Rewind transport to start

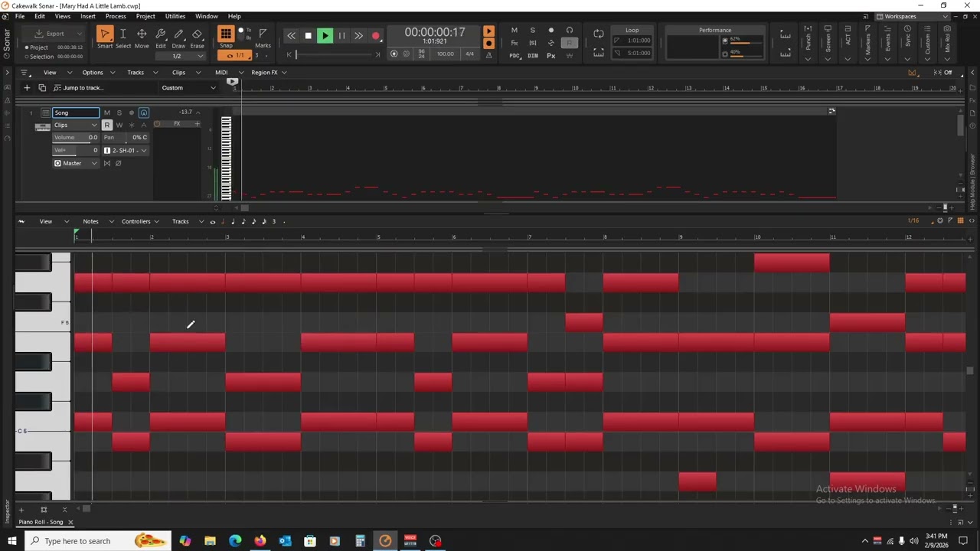[x=291, y=36]
